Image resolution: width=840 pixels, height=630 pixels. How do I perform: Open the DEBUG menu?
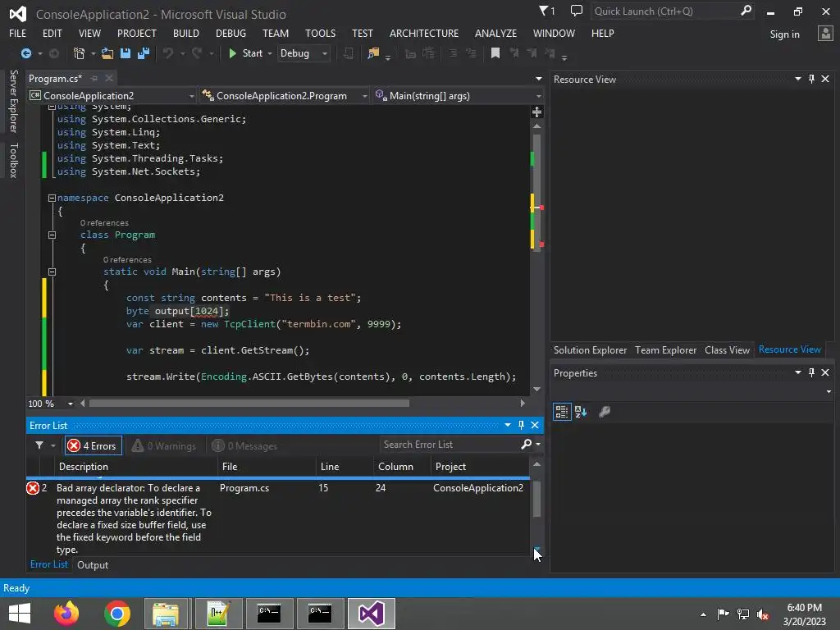[x=231, y=33]
